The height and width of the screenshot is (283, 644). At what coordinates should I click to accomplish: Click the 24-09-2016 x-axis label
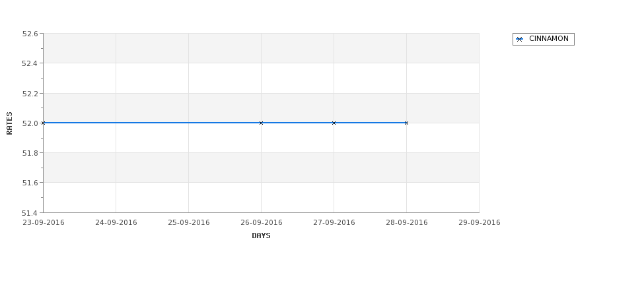point(116,223)
